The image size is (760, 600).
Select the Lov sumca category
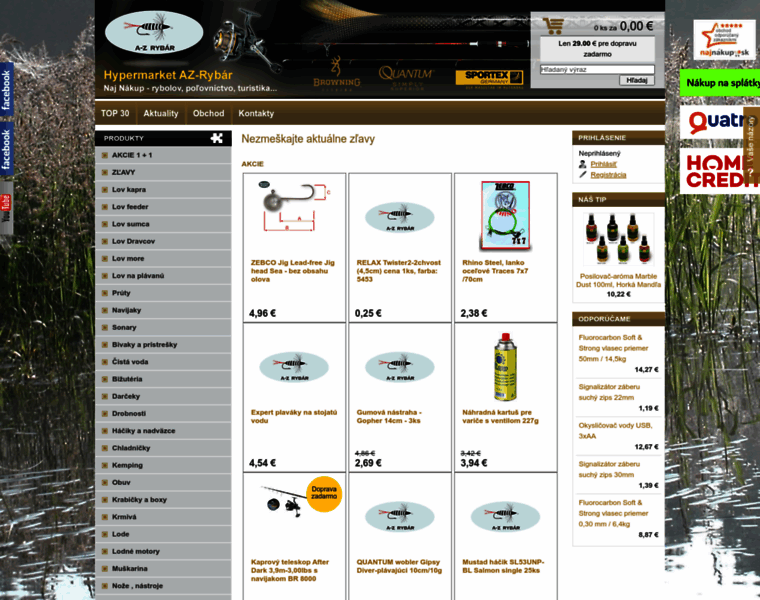pos(163,224)
